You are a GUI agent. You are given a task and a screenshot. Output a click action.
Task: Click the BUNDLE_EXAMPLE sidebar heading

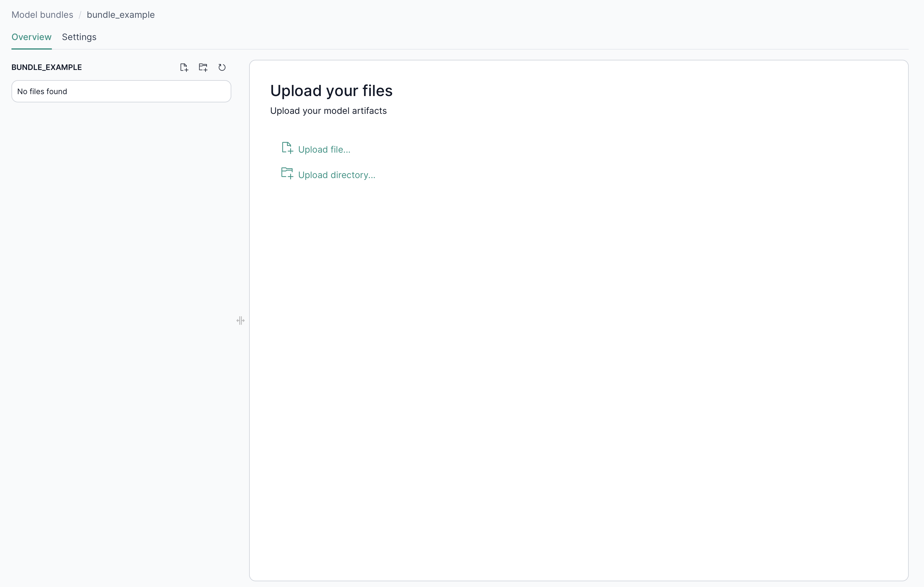pyautogui.click(x=46, y=67)
